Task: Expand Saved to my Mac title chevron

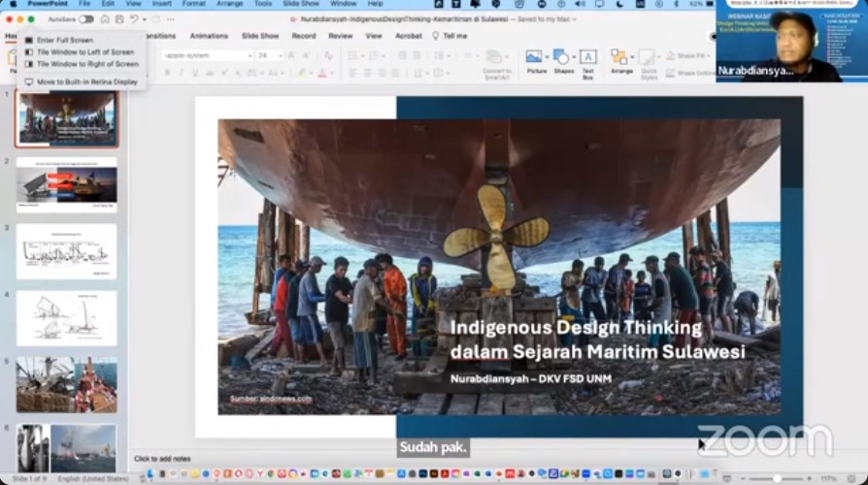Action: [574, 19]
